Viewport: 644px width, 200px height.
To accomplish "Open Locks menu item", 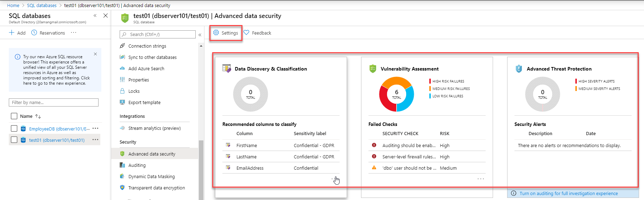I will click(134, 91).
